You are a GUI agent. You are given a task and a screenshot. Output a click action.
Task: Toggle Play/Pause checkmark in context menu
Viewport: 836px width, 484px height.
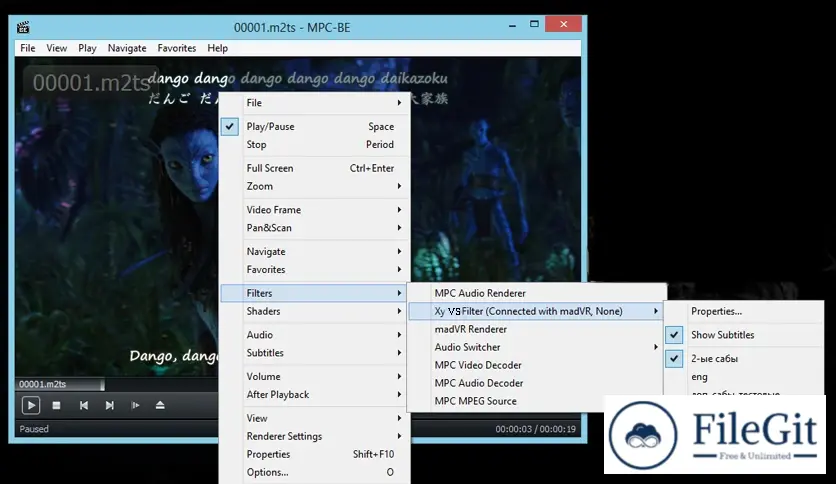tap(230, 127)
